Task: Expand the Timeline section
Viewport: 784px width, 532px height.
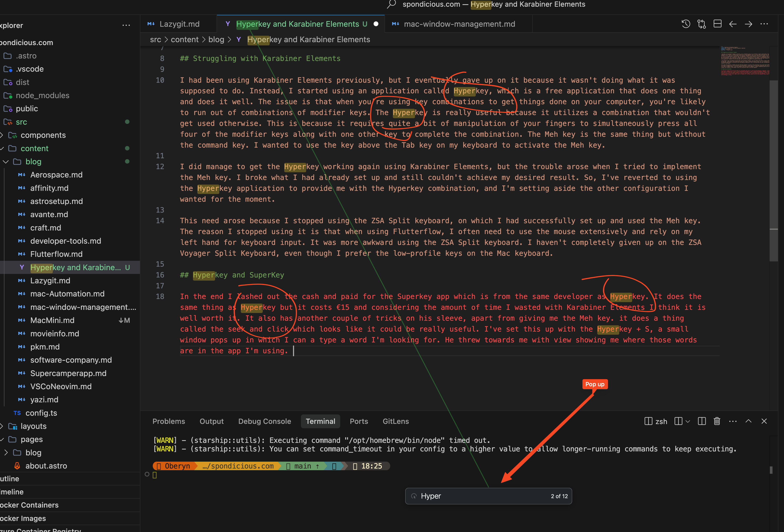Action: pyautogui.click(x=70, y=492)
